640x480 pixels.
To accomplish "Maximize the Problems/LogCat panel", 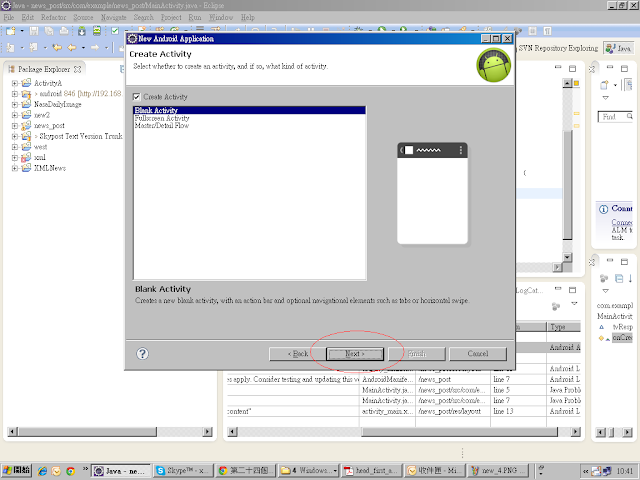I will coord(573,290).
